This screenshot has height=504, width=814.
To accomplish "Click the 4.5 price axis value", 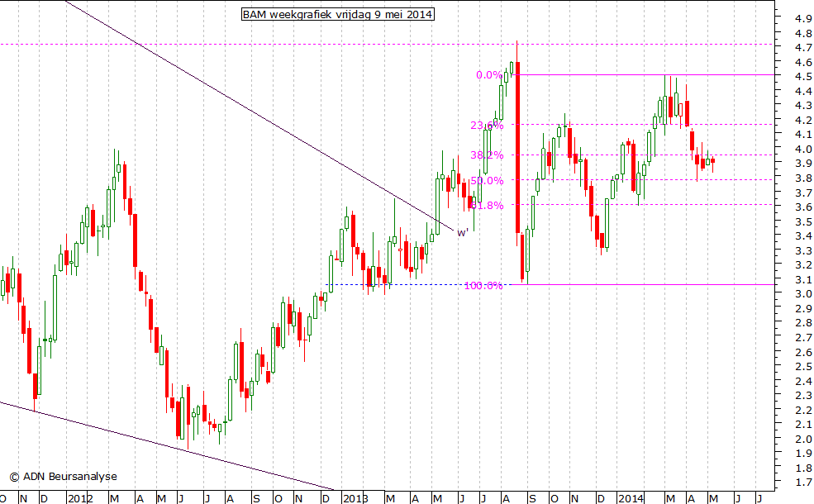I will tap(802, 77).
